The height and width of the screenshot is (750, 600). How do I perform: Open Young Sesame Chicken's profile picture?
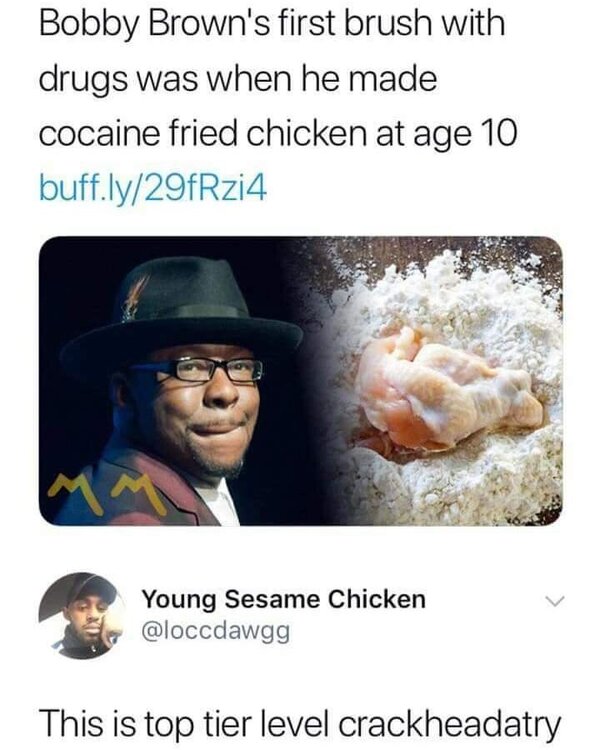(x=81, y=616)
